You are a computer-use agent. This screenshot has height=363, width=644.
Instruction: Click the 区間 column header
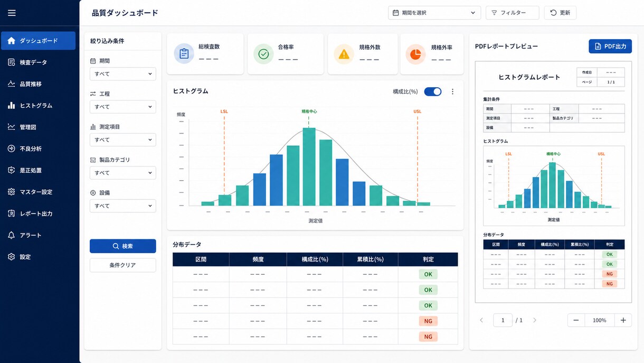(x=201, y=259)
